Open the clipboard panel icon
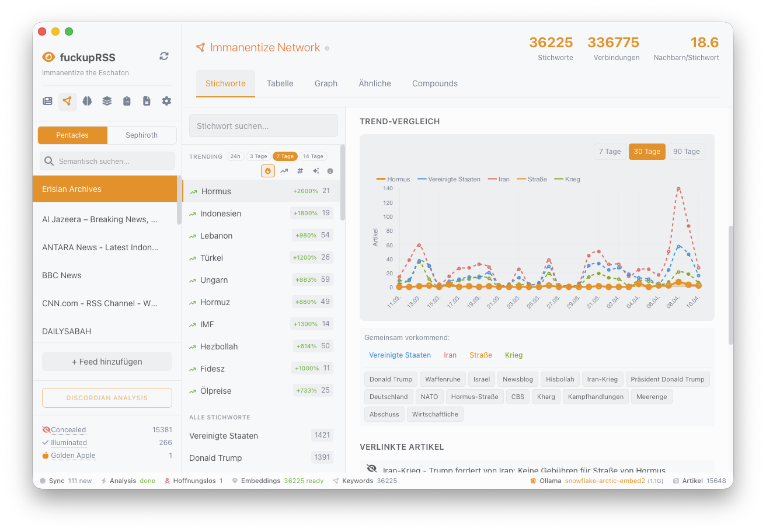Screen dimensions: 766x532 point(127,101)
